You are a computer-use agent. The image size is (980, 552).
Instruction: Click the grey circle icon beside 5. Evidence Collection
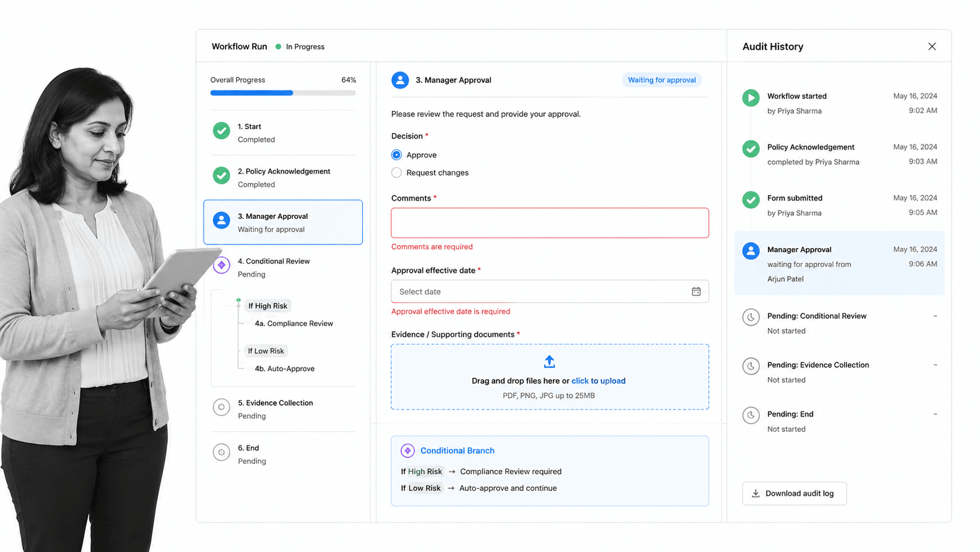tap(221, 407)
